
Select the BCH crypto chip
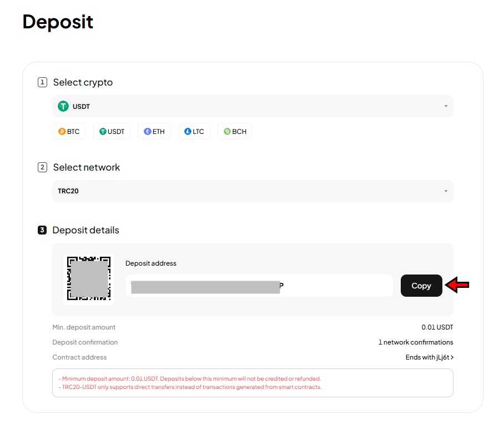[235, 131]
